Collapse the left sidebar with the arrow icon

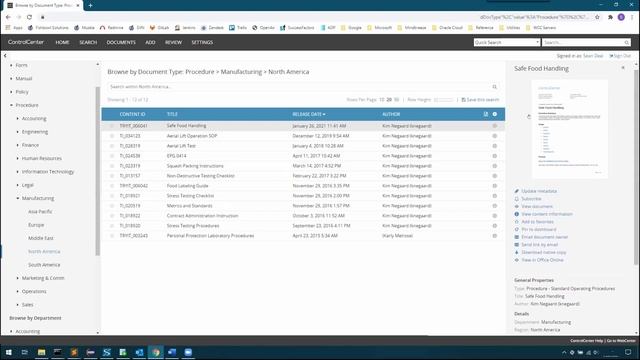coord(5,56)
